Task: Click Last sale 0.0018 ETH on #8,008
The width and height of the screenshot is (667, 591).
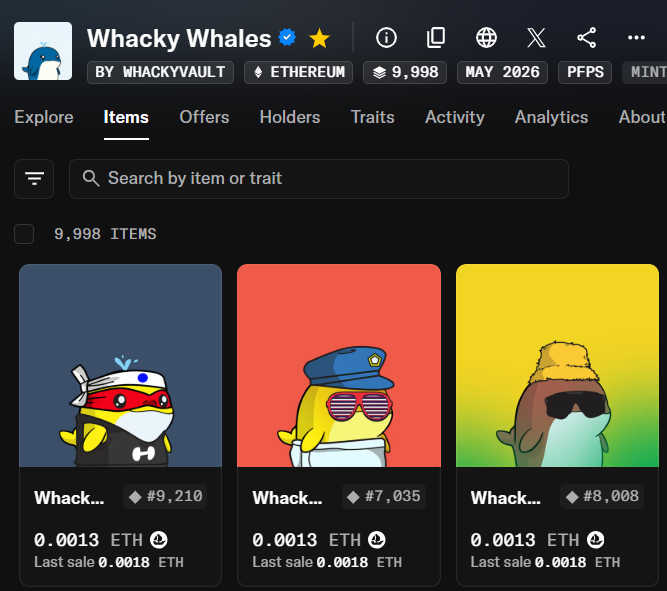Action: tap(545, 562)
